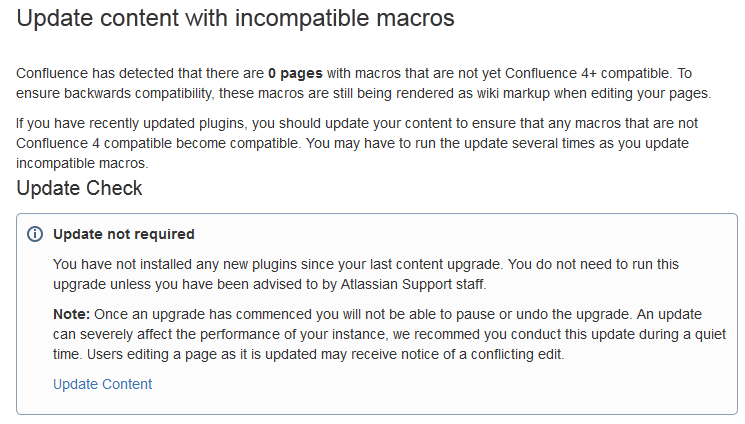
Task: Click 'You have not installed any new plugins'
Action: (x=174, y=265)
